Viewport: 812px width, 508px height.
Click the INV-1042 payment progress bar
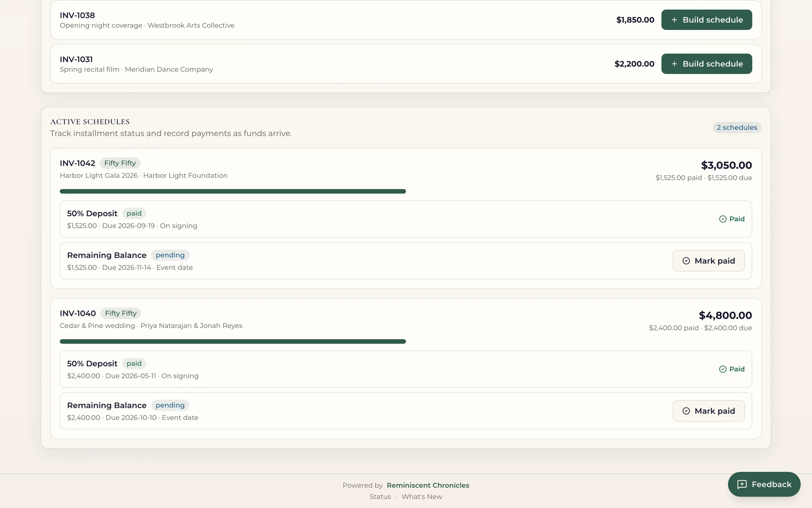(406, 191)
